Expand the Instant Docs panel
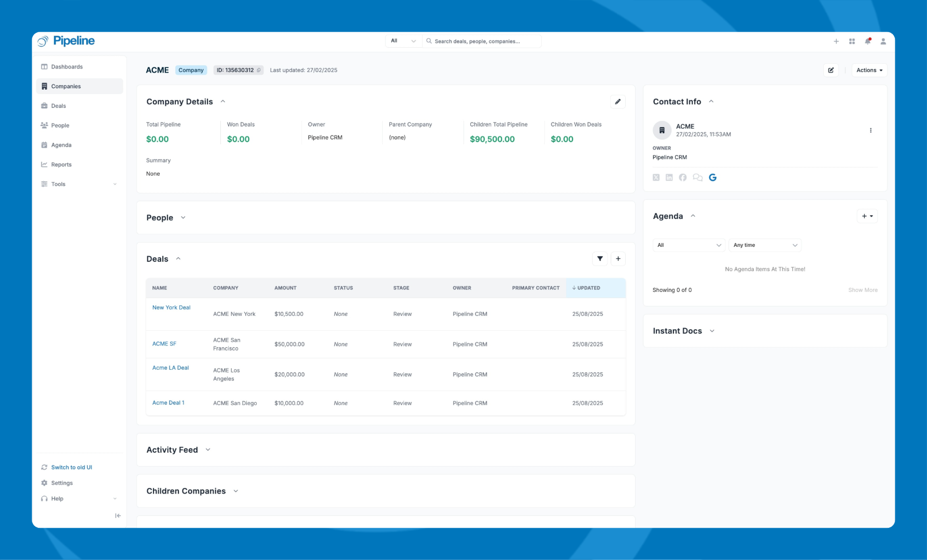The height and width of the screenshot is (560, 927). pyautogui.click(x=712, y=331)
